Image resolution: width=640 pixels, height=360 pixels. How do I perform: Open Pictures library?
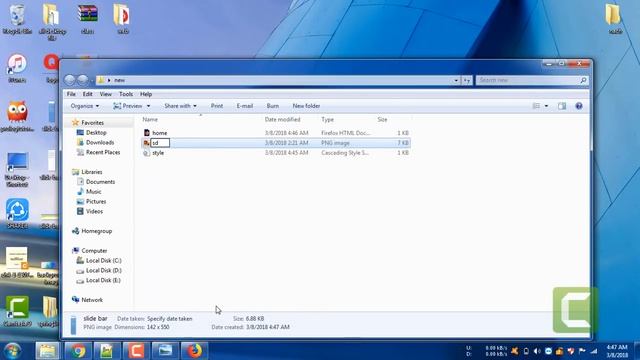[96, 202]
